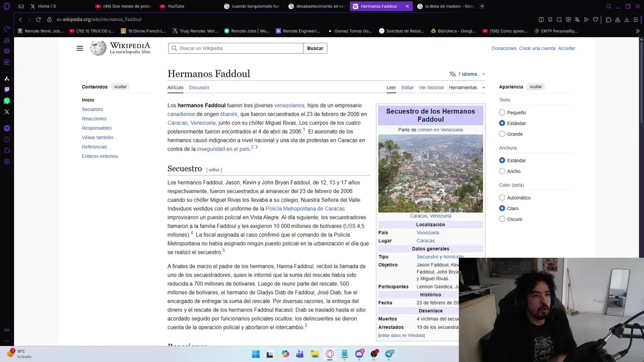Close the Hermanos Faddoul tab

(x=407, y=6)
